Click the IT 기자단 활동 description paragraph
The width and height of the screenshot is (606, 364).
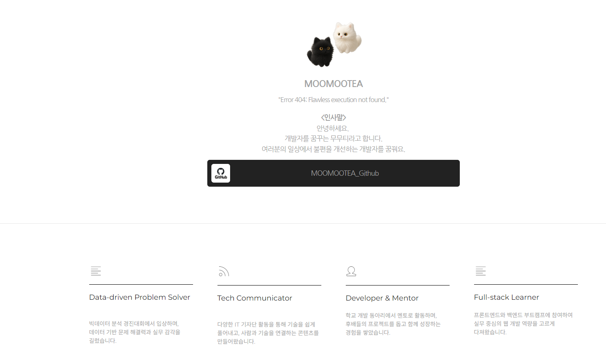click(268, 333)
